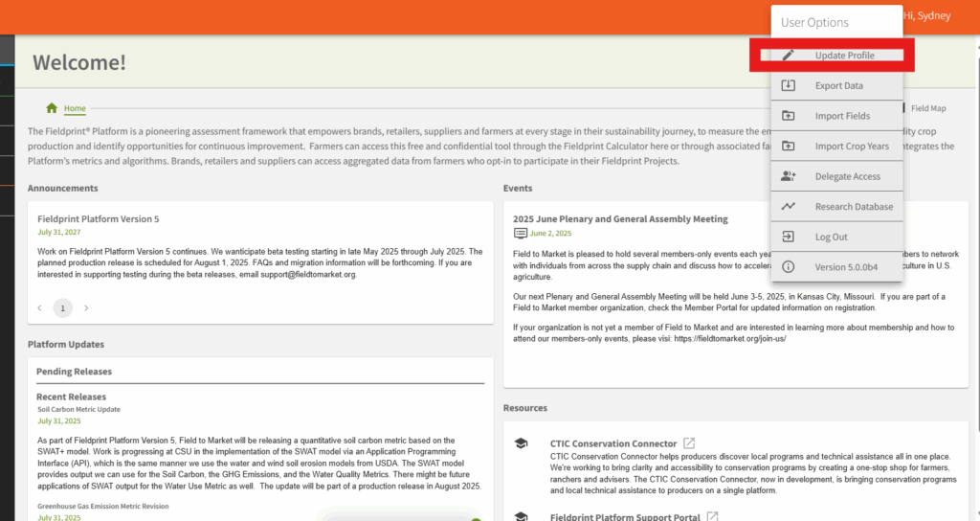Choose Log Out in the User Options menu
Image resolution: width=980 pixels, height=521 pixels.
(x=831, y=237)
